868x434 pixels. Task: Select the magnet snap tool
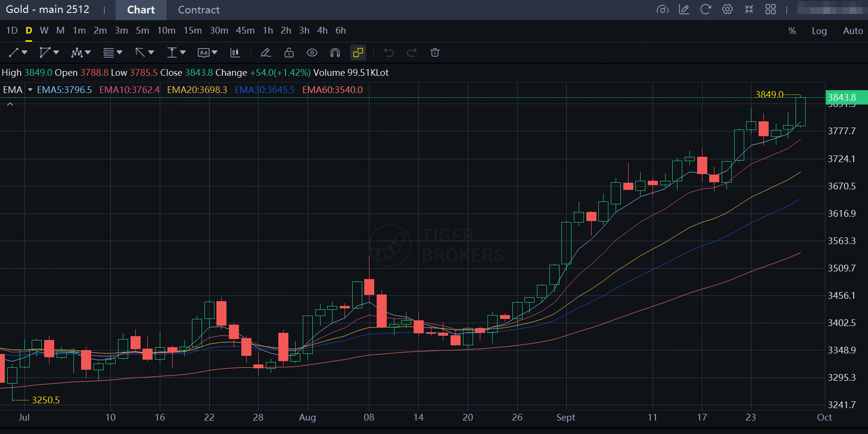335,53
